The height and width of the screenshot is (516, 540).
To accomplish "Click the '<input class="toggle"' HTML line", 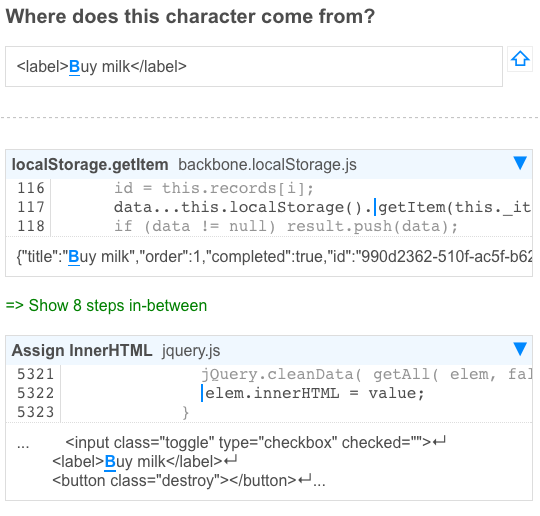I will click(255, 443).
